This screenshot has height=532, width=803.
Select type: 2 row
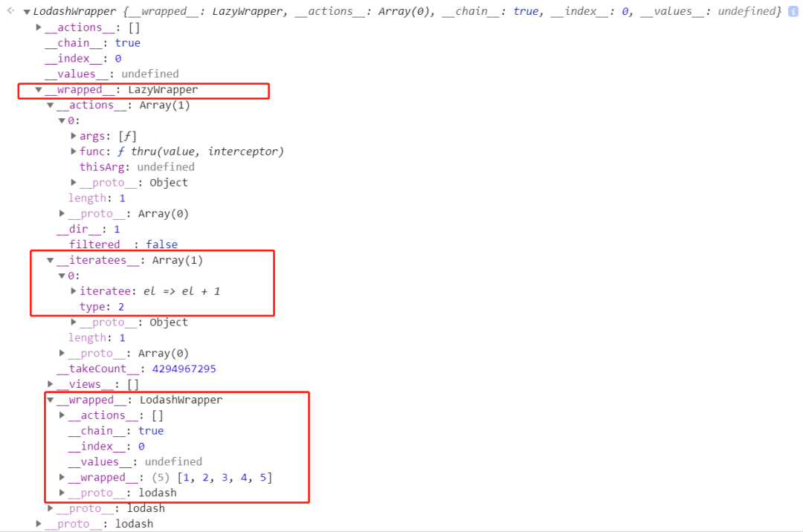[x=102, y=307]
